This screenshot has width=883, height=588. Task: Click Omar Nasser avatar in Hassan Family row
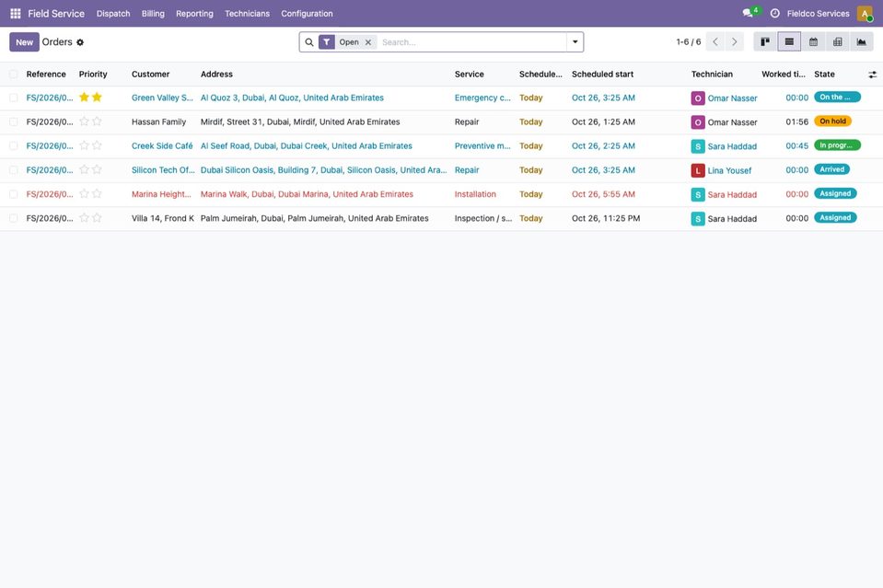click(x=698, y=122)
